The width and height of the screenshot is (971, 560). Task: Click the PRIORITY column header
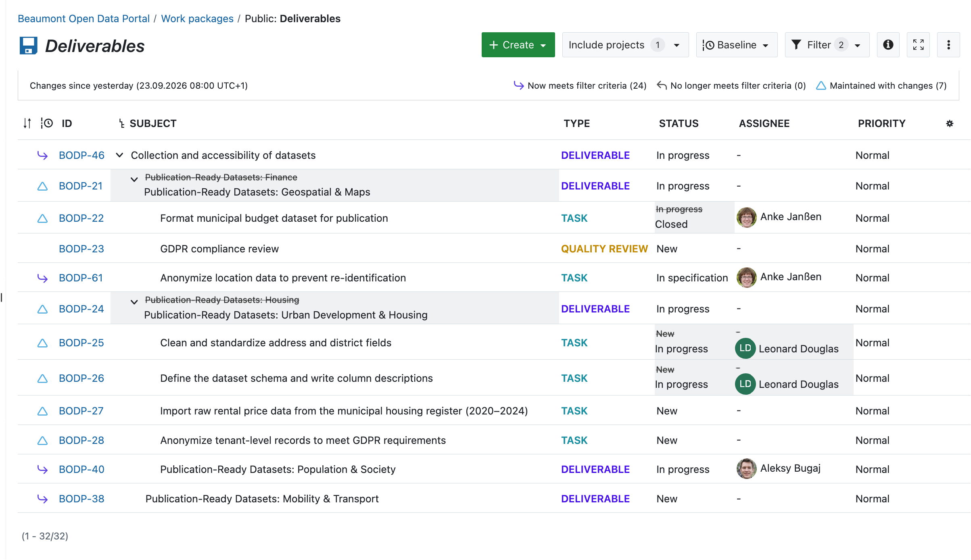click(881, 123)
